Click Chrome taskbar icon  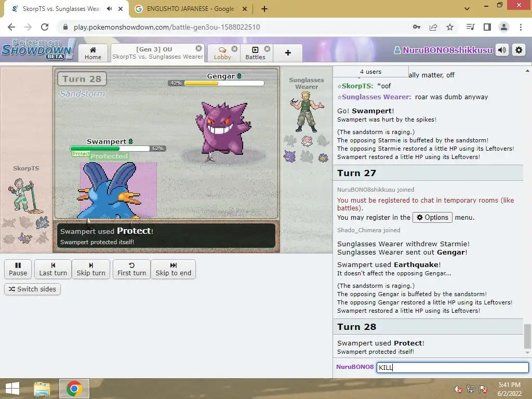[x=74, y=389]
